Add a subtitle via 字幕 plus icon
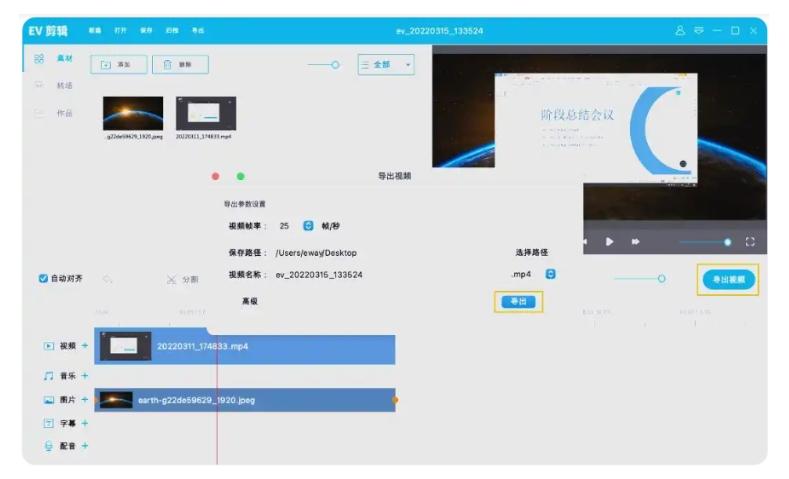Image resolution: width=789 pixels, height=479 pixels. tap(85, 423)
